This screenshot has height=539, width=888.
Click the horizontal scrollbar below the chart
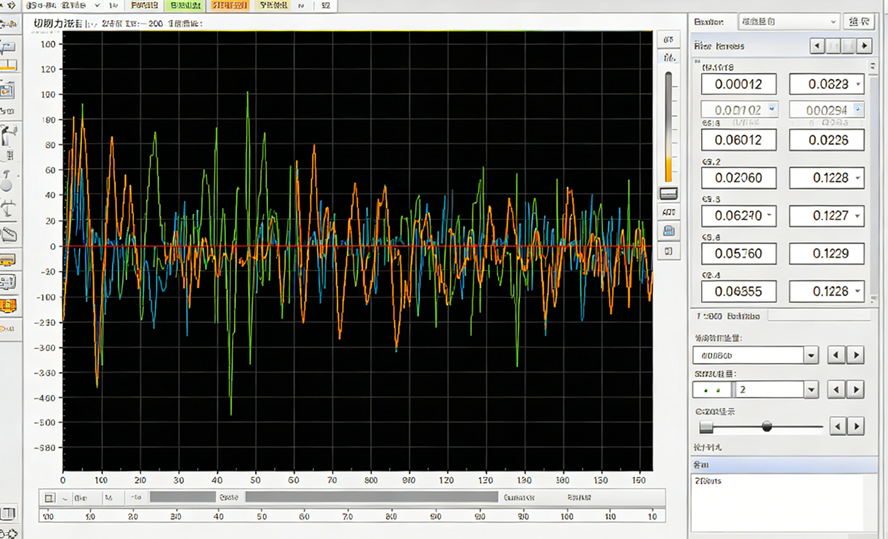(x=370, y=497)
